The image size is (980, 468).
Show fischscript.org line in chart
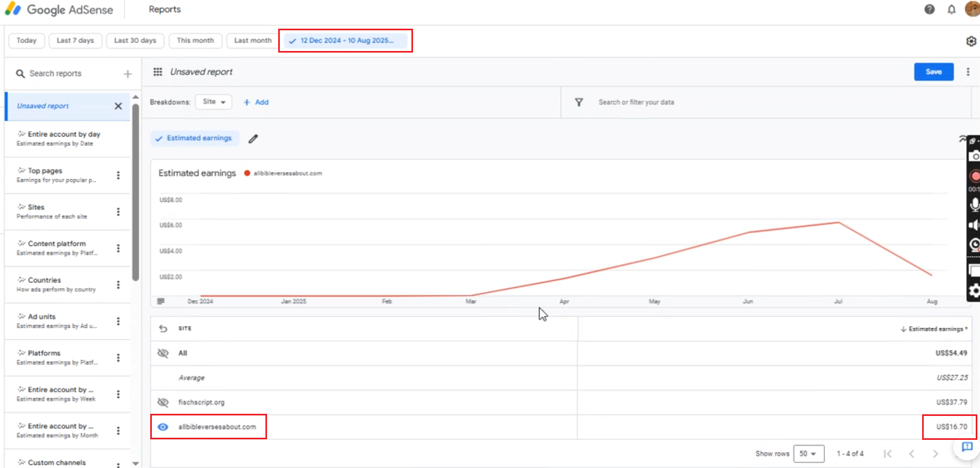pos(163,402)
